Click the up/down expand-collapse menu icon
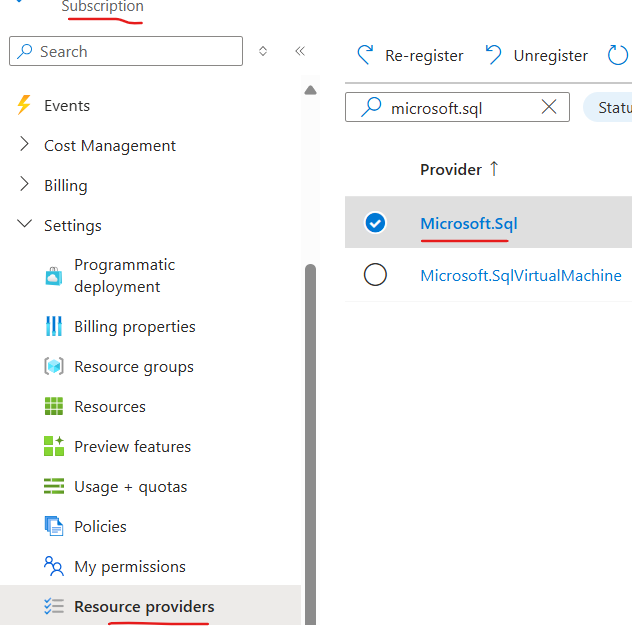Screen dimensions: 632x626 263,51
